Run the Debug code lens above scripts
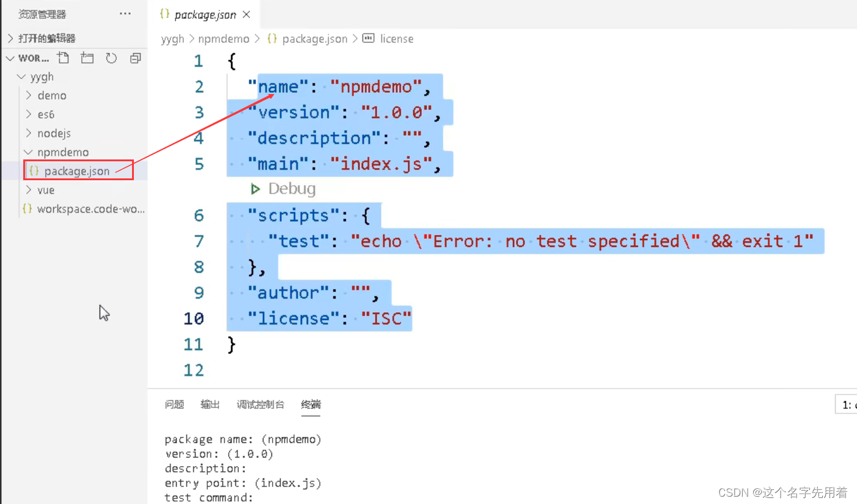The image size is (857, 504). (284, 189)
